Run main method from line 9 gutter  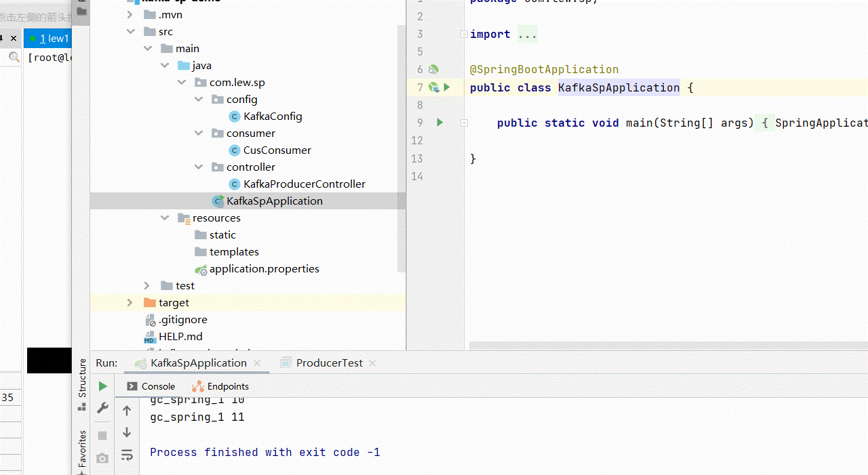pos(440,123)
